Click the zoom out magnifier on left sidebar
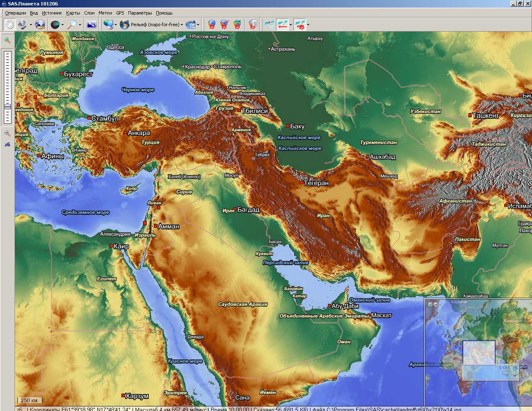Viewport: 532px width, 411px height. [x=7, y=133]
